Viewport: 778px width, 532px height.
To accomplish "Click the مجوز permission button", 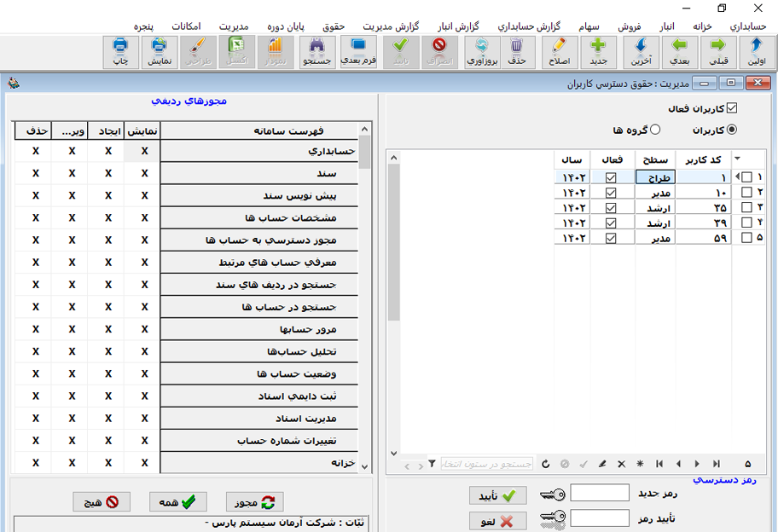I will click(x=254, y=502).
